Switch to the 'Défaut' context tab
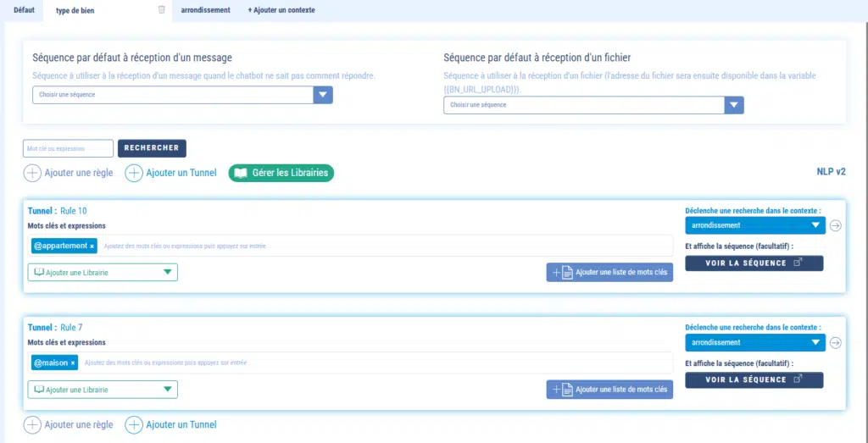Image resolution: width=868 pixels, height=443 pixels. [x=24, y=10]
